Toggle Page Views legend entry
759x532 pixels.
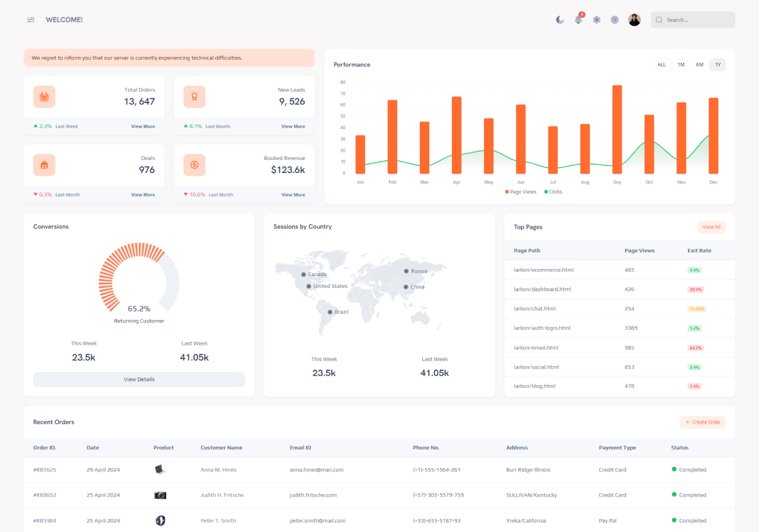[x=521, y=192]
